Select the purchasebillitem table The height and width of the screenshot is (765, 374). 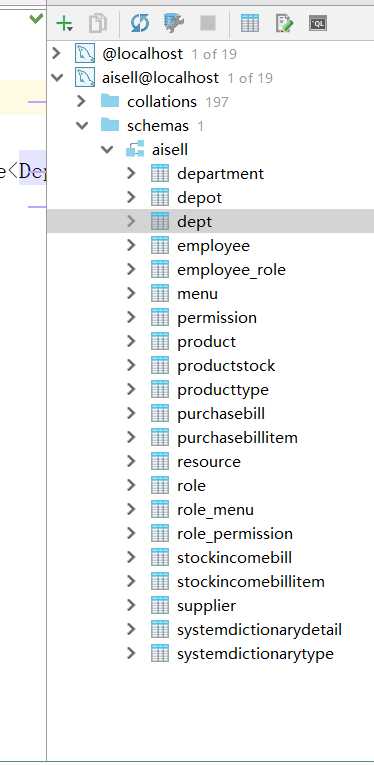point(237,438)
